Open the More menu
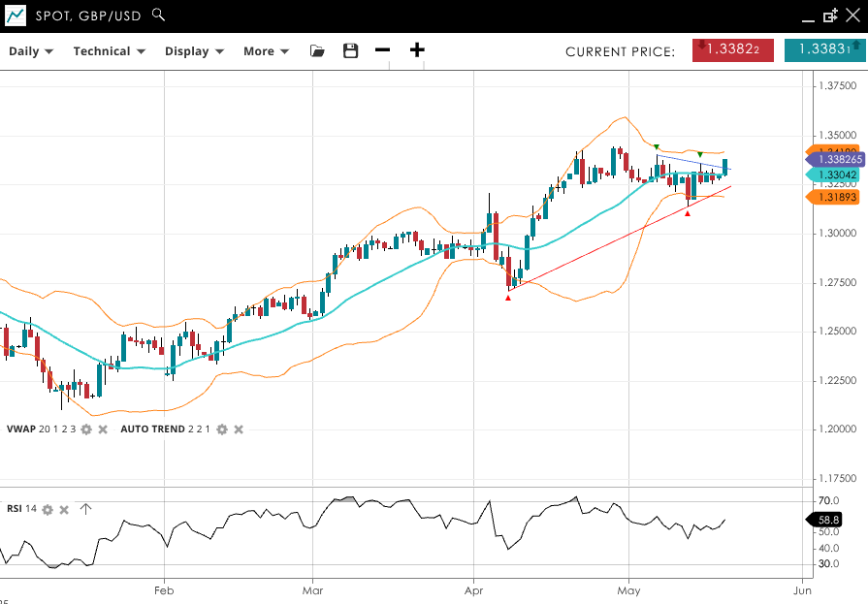Viewport: 868px width, 604px height. (x=266, y=51)
